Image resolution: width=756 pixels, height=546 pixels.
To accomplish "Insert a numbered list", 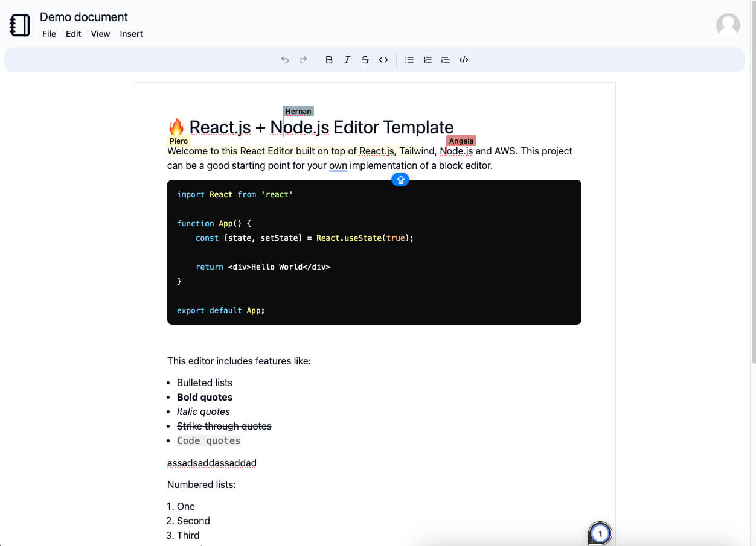I will [428, 60].
